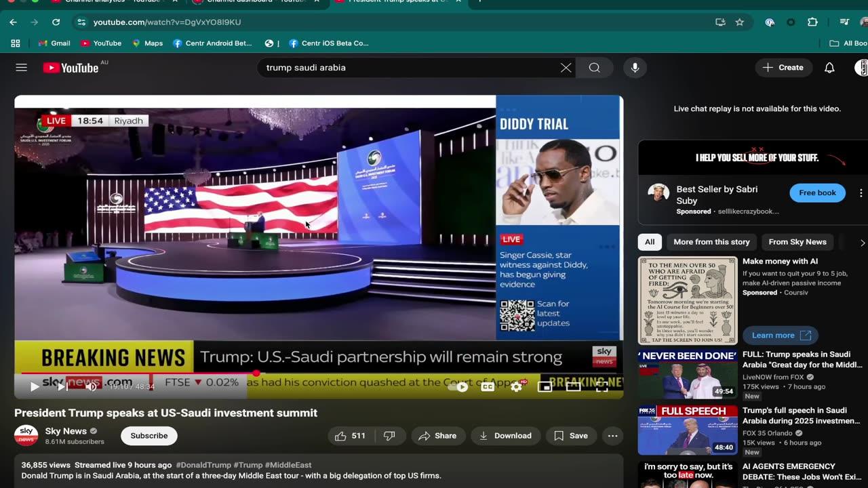
Task: Click Sabri Suby advertiser avatar
Action: [658, 193]
